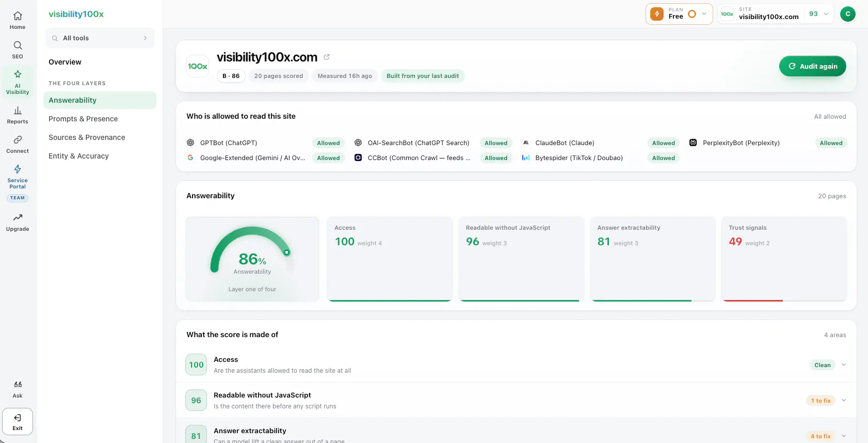This screenshot has height=443, width=868.
Task: Click the Google-Extended G icon
Action: (190, 157)
